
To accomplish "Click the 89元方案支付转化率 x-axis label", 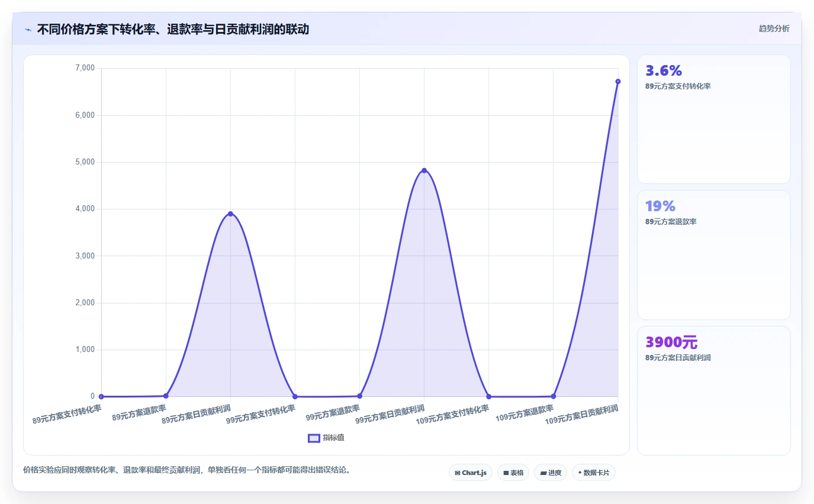I will (x=67, y=414).
